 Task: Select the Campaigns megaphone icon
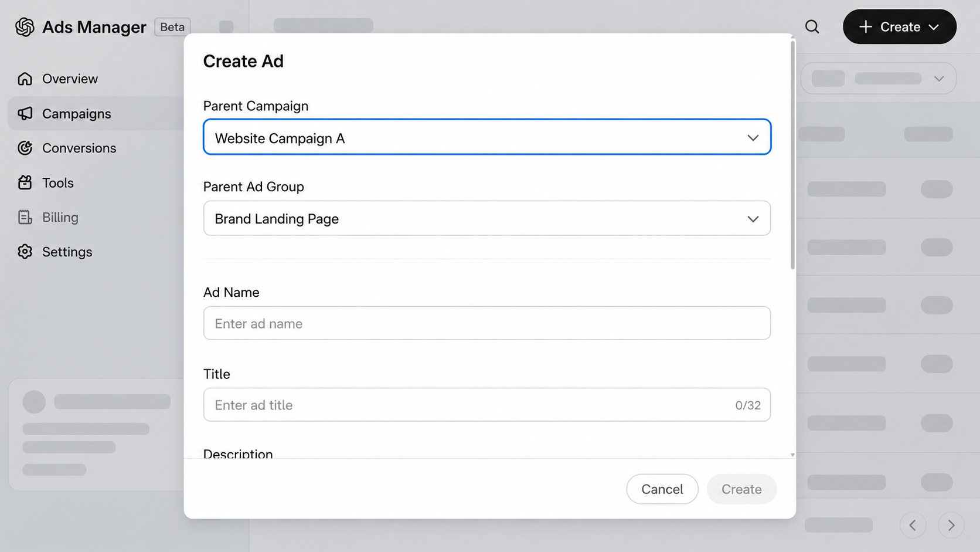[x=25, y=113]
